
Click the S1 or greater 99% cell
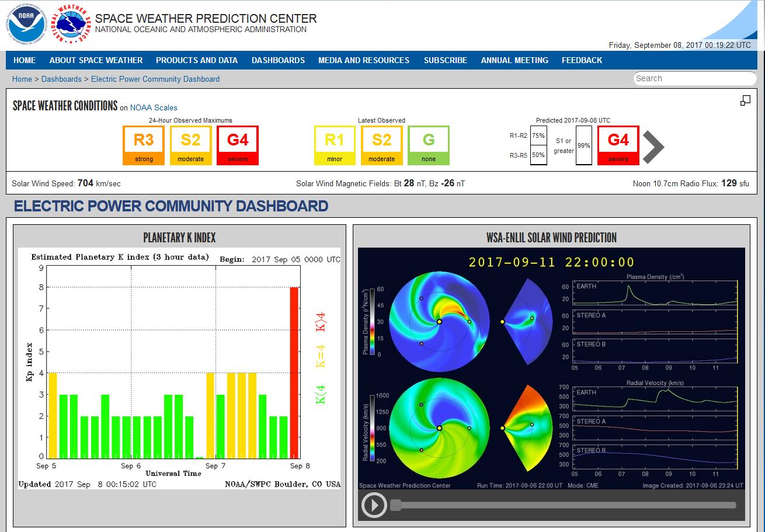click(x=583, y=145)
